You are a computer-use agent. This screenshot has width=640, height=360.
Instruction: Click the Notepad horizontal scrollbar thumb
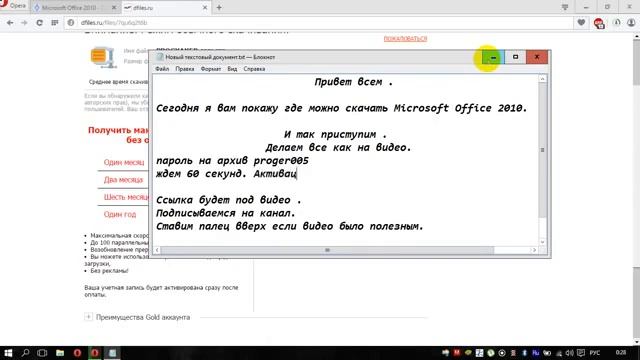click(327, 250)
